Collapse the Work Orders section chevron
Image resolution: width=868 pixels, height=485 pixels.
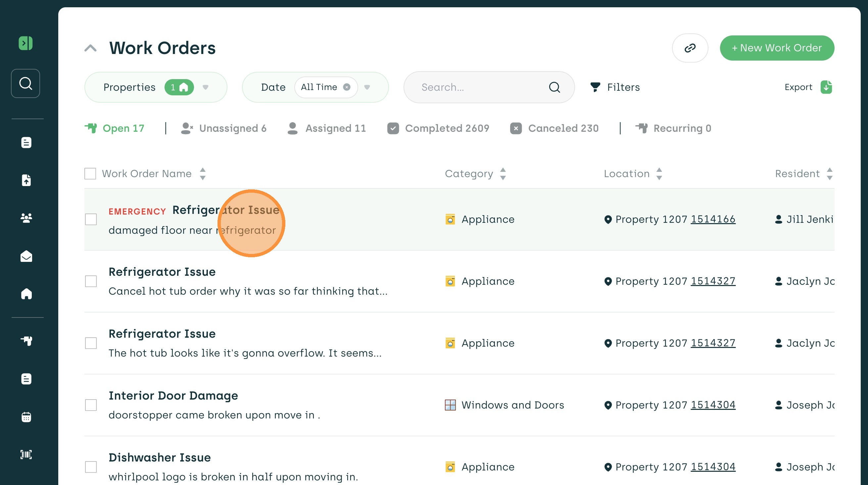tap(90, 48)
